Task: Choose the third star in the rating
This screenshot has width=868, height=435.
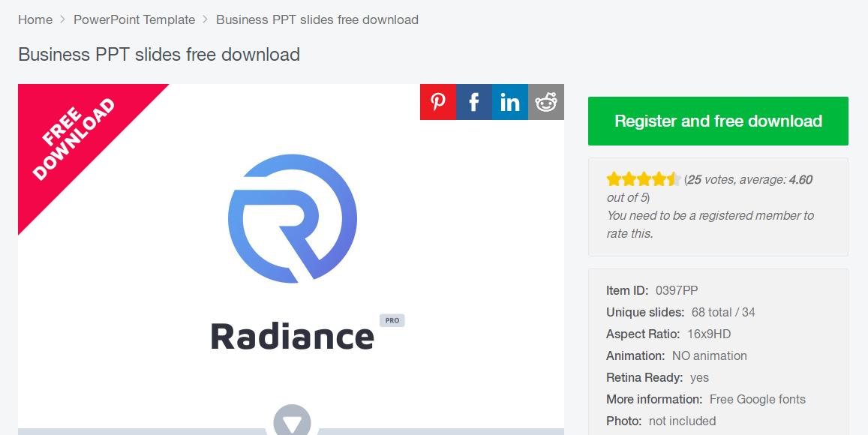Action: click(x=644, y=179)
